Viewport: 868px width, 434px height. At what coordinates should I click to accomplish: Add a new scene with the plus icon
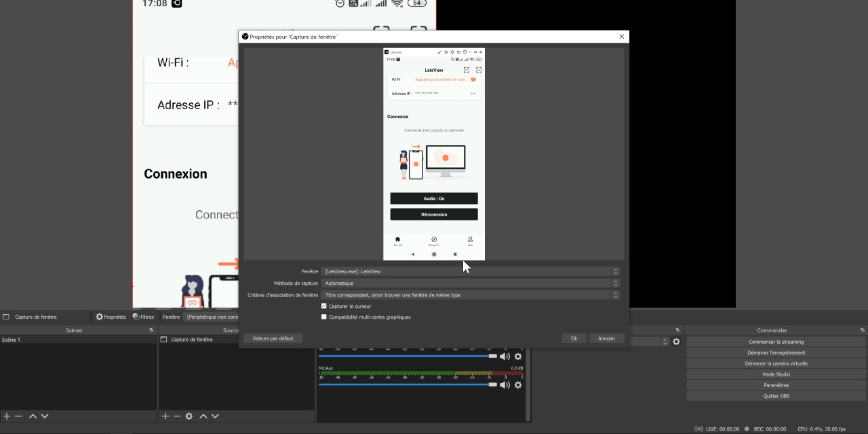coord(7,416)
